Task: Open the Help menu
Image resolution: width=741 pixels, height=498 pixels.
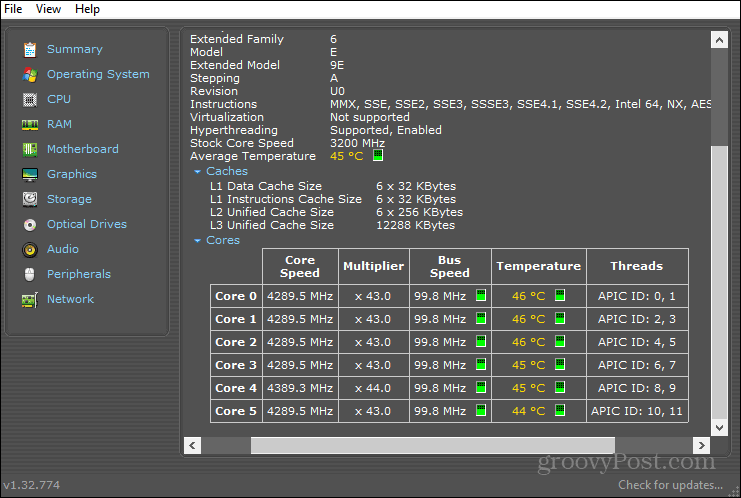Action: pyautogui.click(x=87, y=9)
